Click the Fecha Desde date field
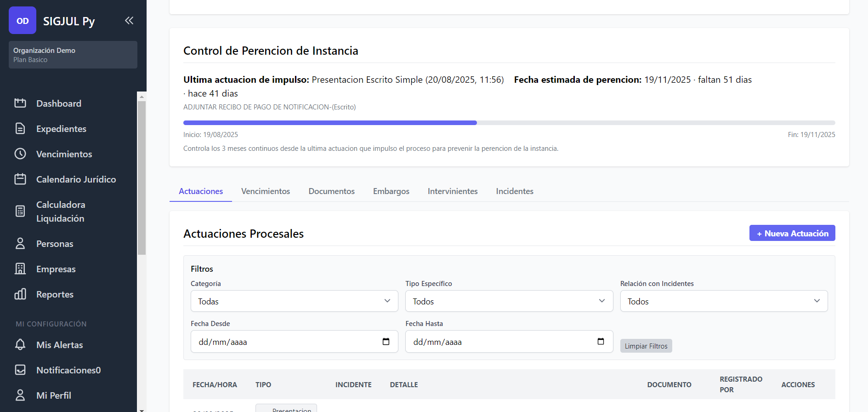Screen dimensions: 868x412 (x=285, y=342)
